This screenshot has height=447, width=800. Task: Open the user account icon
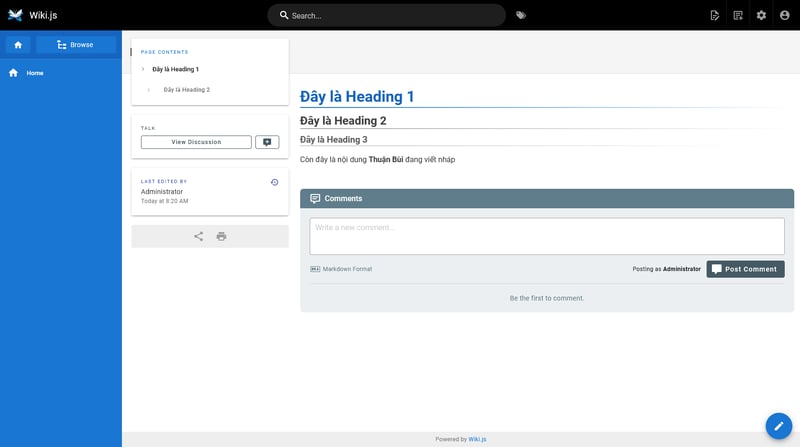click(x=785, y=15)
